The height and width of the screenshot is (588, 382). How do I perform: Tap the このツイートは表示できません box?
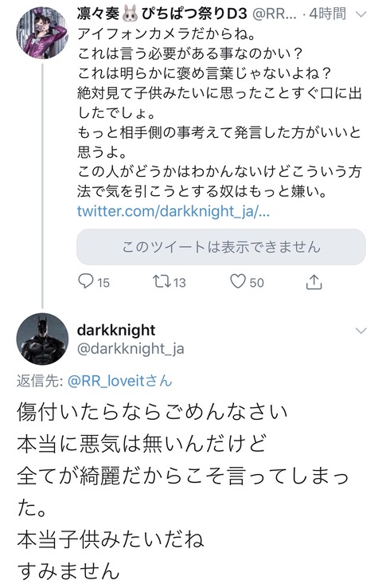pyautogui.click(x=221, y=247)
